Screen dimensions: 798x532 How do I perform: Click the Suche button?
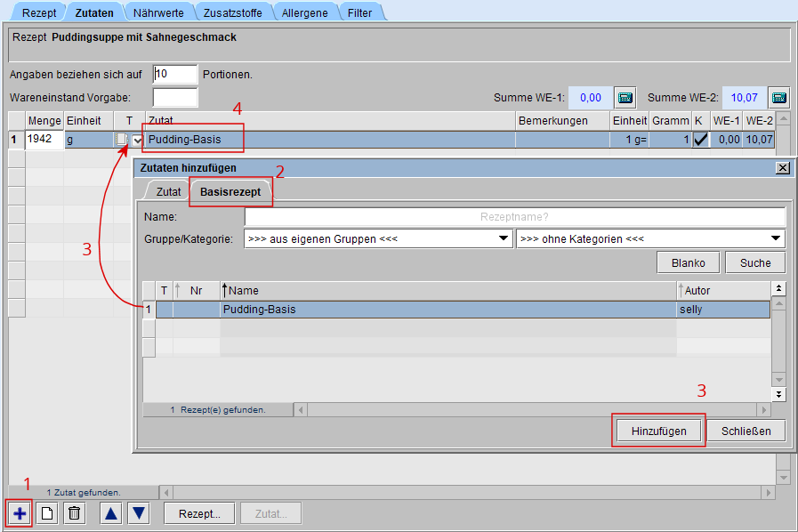pos(755,262)
